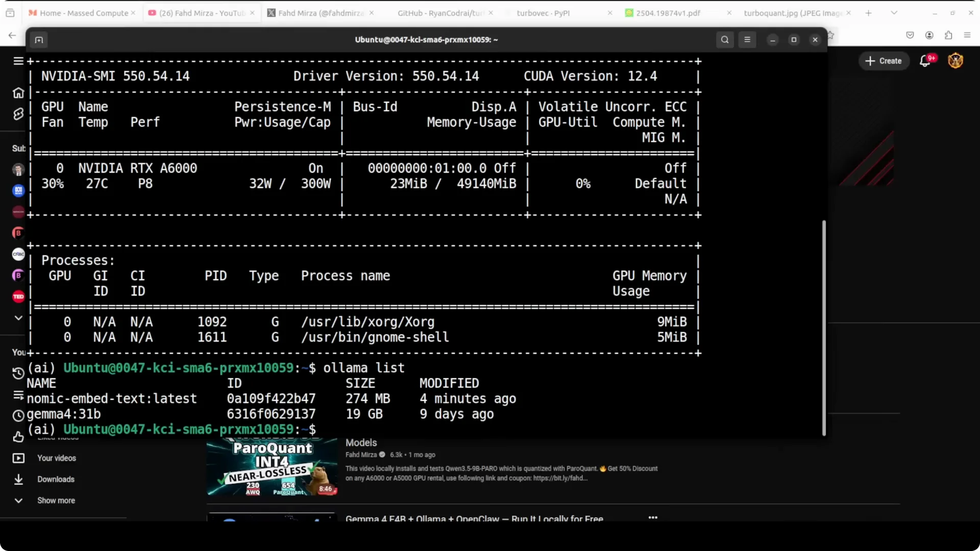The image size is (980, 551).
Task: Click model ID 6316f0629137
Action: [x=271, y=414]
